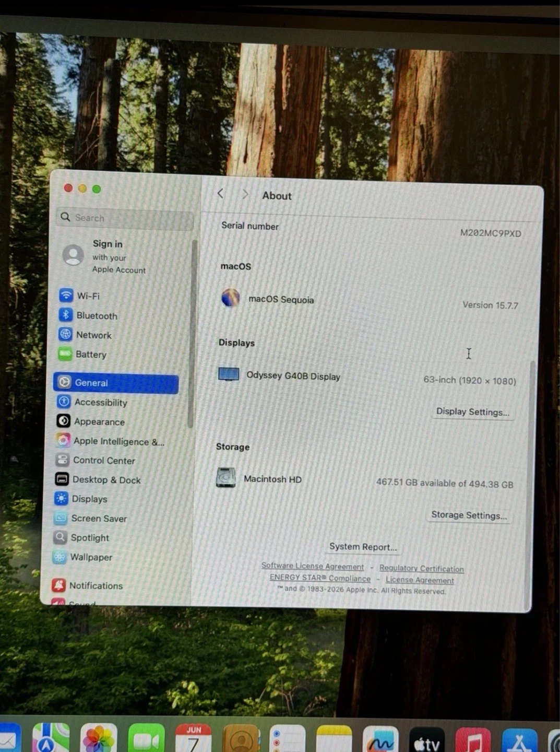
Task: Open Regulatory Certification link
Action: click(421, 568)
